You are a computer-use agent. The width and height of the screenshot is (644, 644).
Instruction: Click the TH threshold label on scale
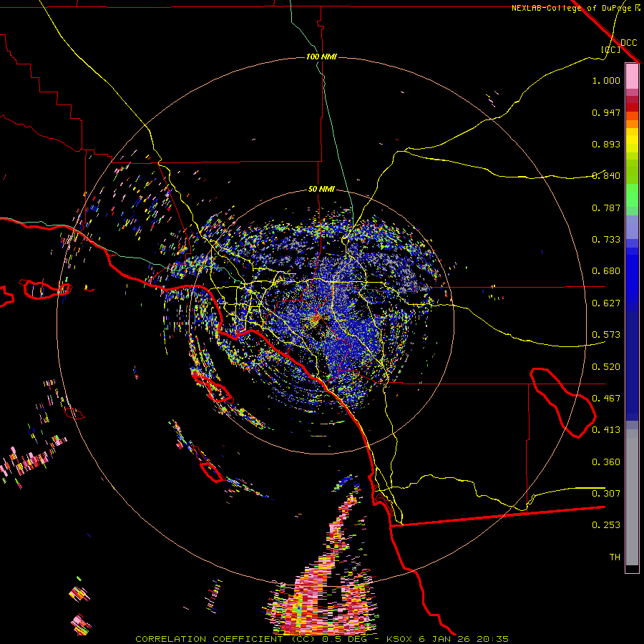(615, 557)
